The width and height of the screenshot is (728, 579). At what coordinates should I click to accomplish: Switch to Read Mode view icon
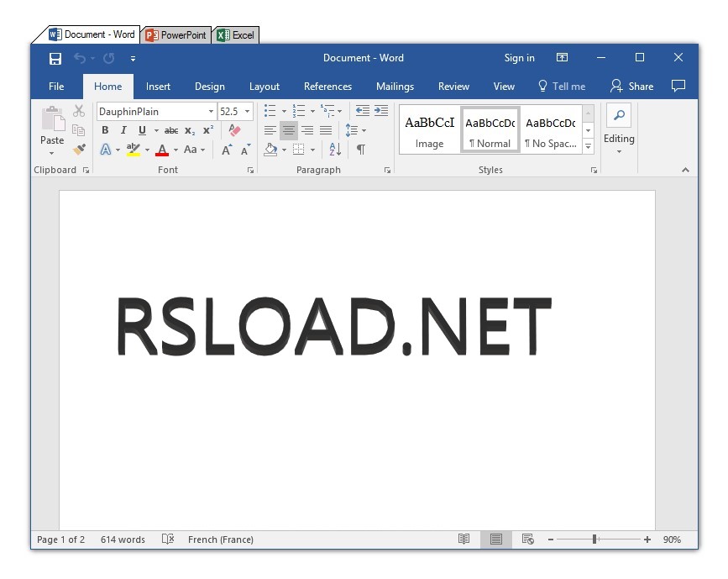tap(464, 539)
